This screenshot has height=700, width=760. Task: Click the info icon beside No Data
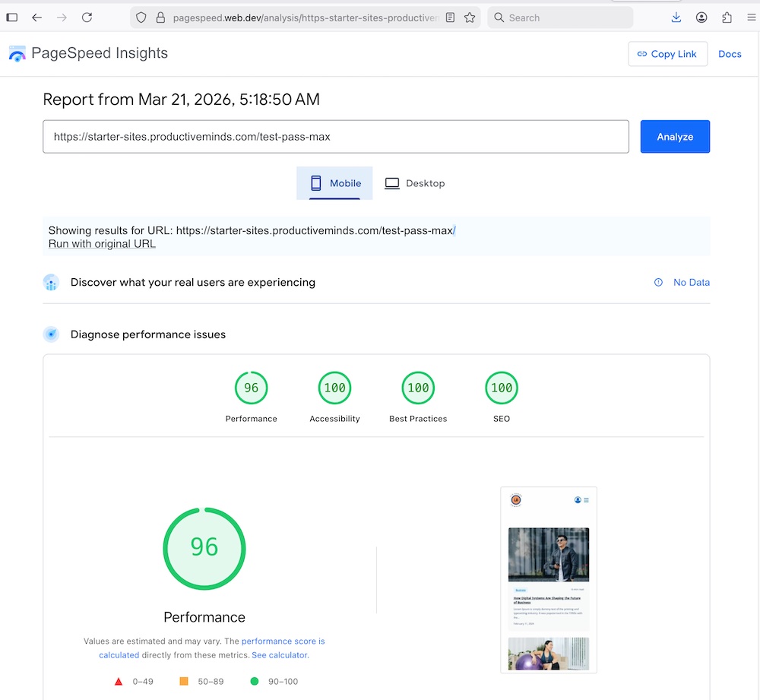(x=657, y=282)
